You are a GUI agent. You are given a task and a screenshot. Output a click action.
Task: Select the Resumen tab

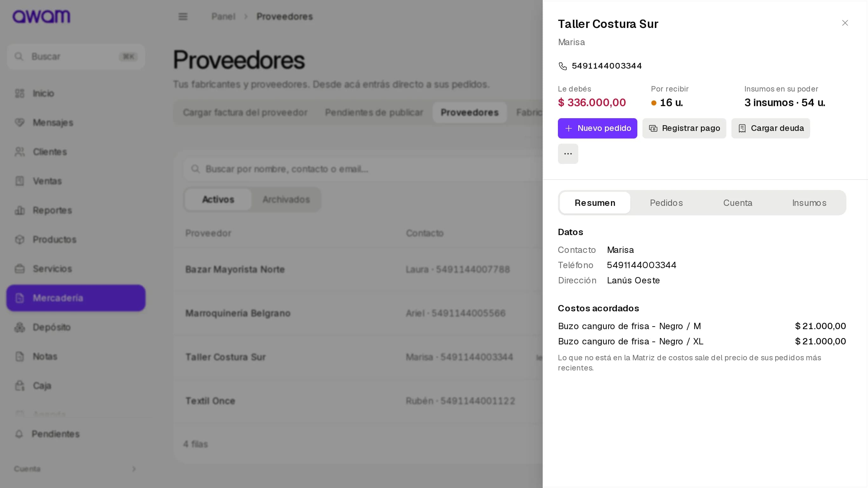point(595,203)
